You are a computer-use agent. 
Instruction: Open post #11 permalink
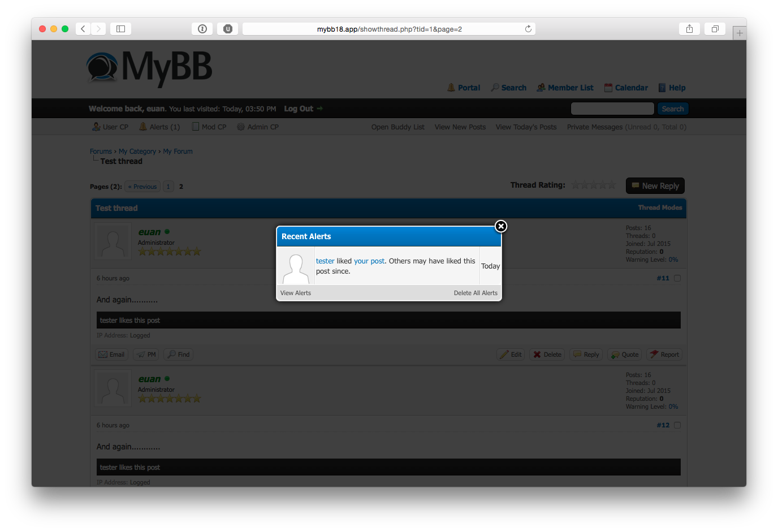663,278
